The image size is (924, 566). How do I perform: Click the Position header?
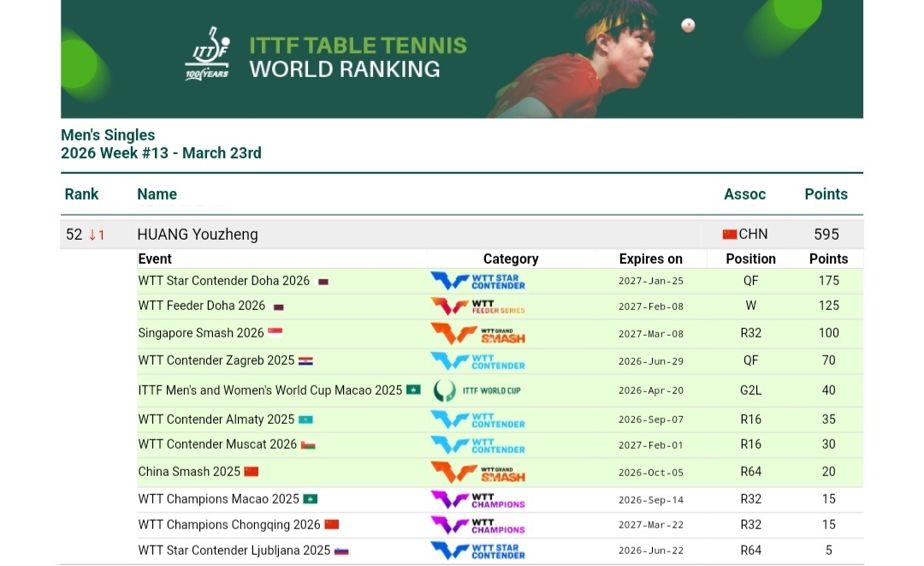tap(751, 259)
